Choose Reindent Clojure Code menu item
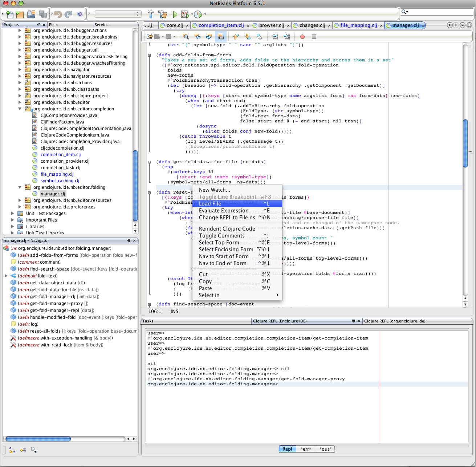The image size is (476, 467). pos(237,229)
